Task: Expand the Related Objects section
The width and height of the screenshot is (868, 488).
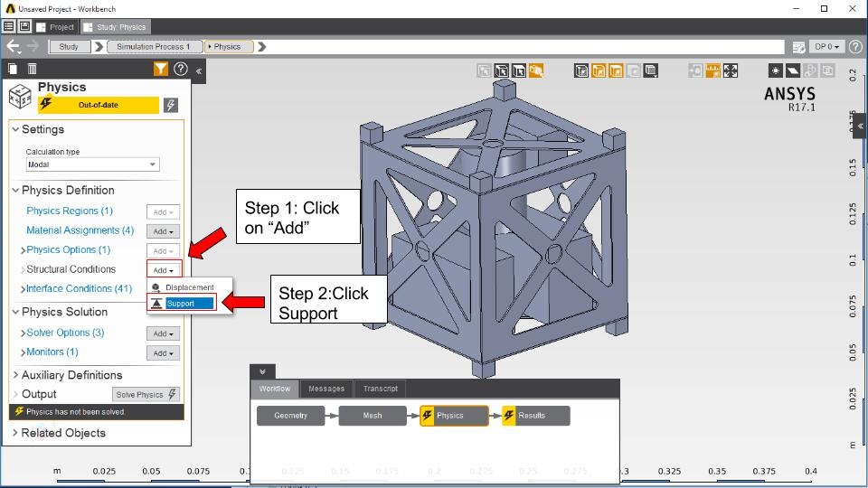Action: click(x=15, y=433)
